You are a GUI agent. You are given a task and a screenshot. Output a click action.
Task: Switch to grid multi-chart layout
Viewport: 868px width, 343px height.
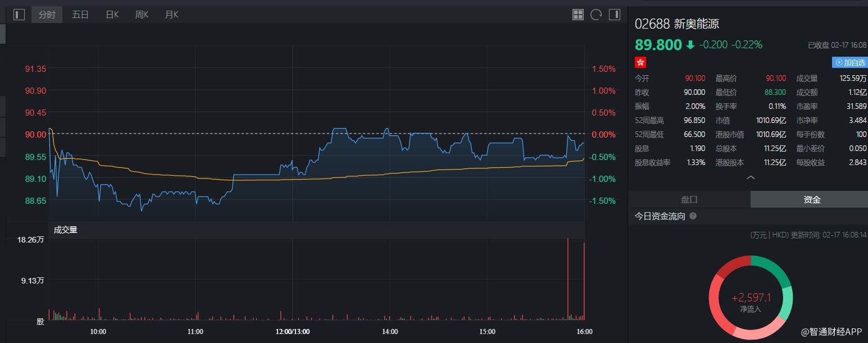coord(578,15)
